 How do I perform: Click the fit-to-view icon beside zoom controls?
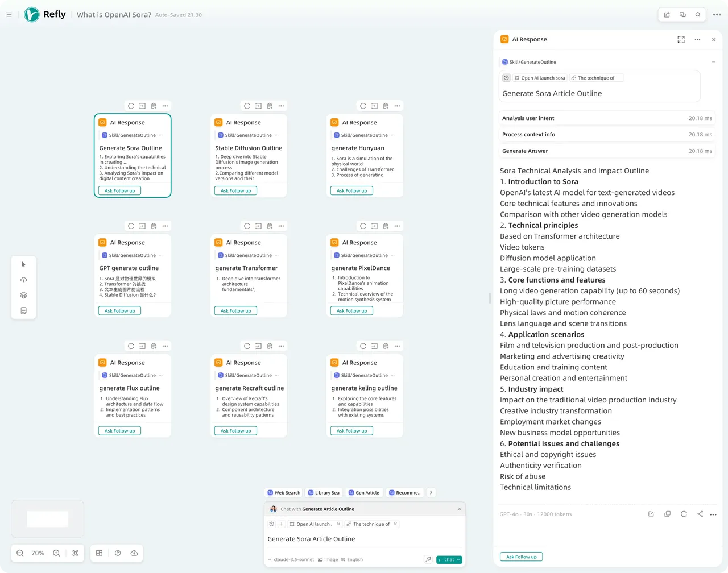click(75, 553)
